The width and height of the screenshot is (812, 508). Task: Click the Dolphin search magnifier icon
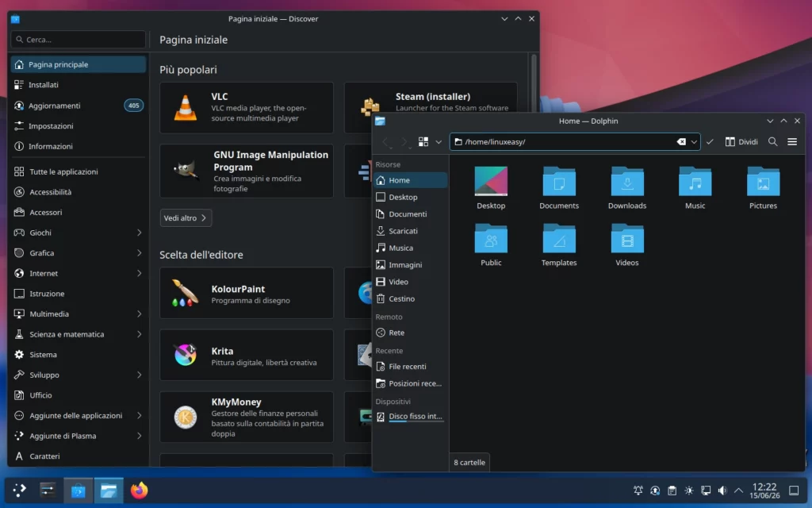[772, 141]
